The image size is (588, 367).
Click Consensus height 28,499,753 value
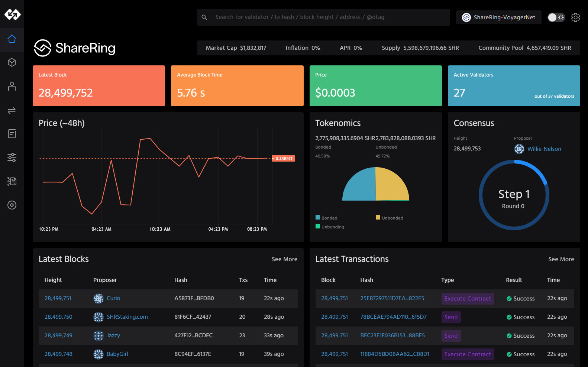[467, 149]
